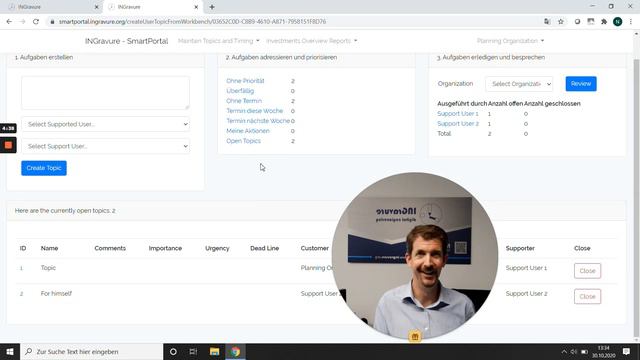Open the translate page icon
The image size is (640, 360).
tap(547, 22)
